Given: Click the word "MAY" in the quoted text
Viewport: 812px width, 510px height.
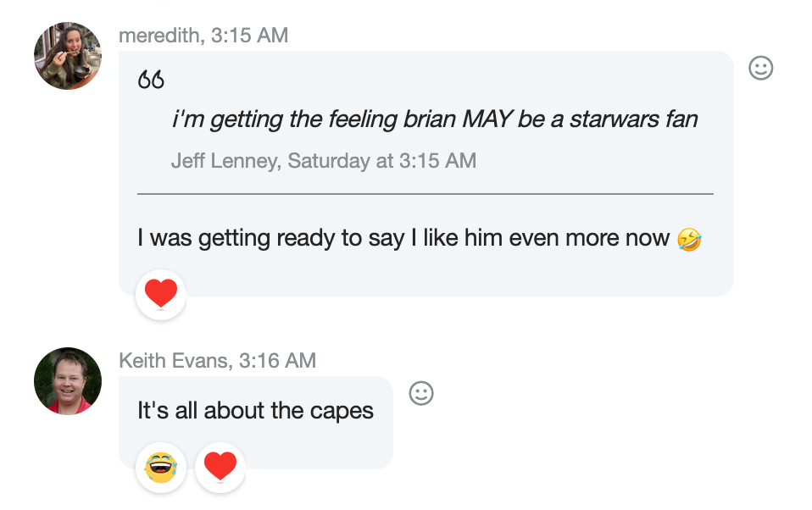Looking at the screenshot, I should click(487, 119).
